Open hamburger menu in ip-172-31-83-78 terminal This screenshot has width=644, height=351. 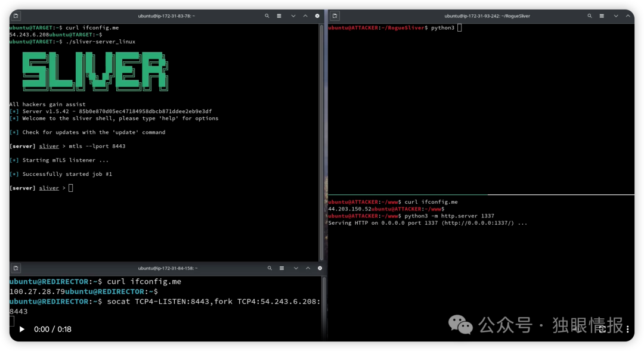click(x=279, y=16)
